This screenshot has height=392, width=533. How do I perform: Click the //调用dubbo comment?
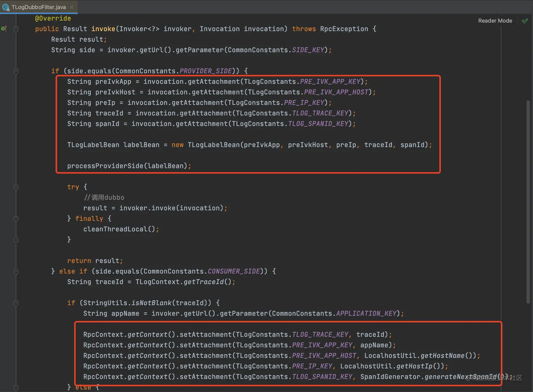pos(104,197)
